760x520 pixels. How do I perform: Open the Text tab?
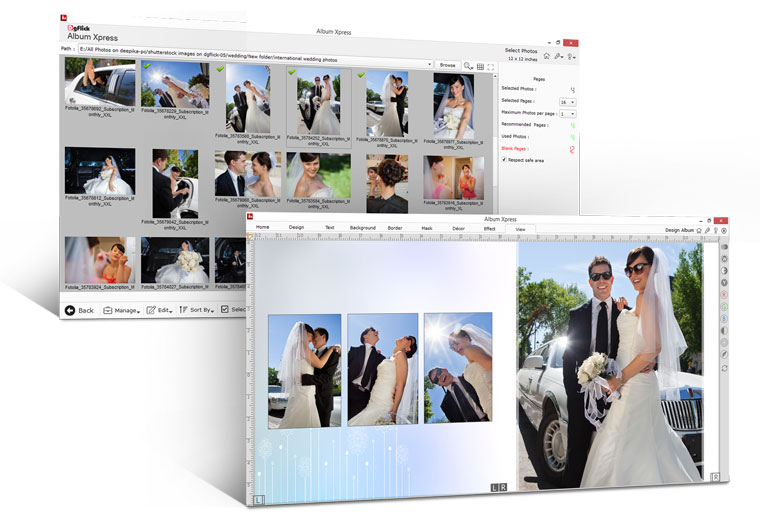(330, 227)
